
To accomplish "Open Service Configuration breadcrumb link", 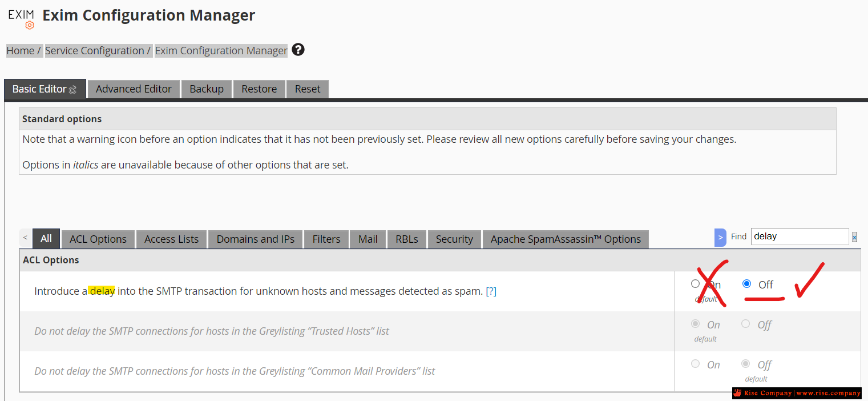I will [95, 51].
